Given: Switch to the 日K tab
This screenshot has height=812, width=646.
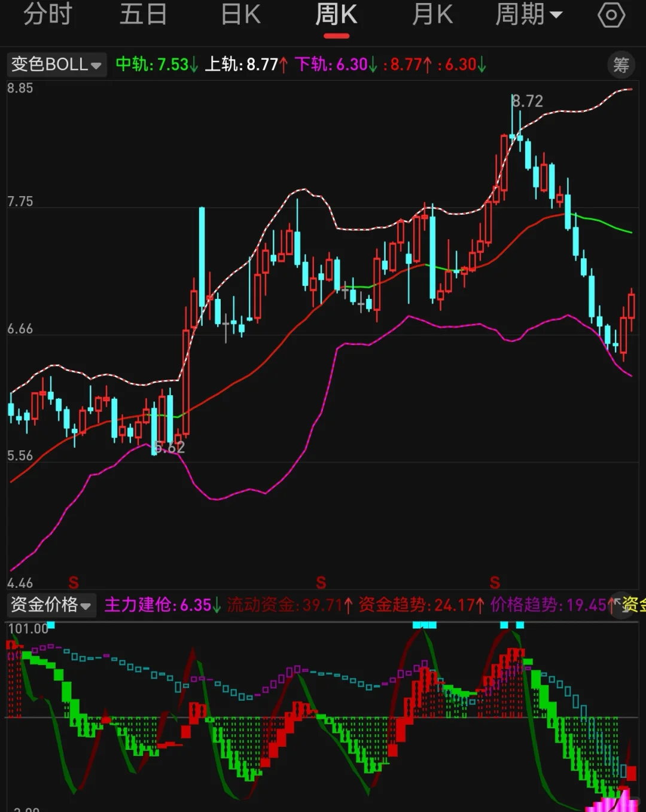Looking at the screenshot, I should tap(240, 14).
